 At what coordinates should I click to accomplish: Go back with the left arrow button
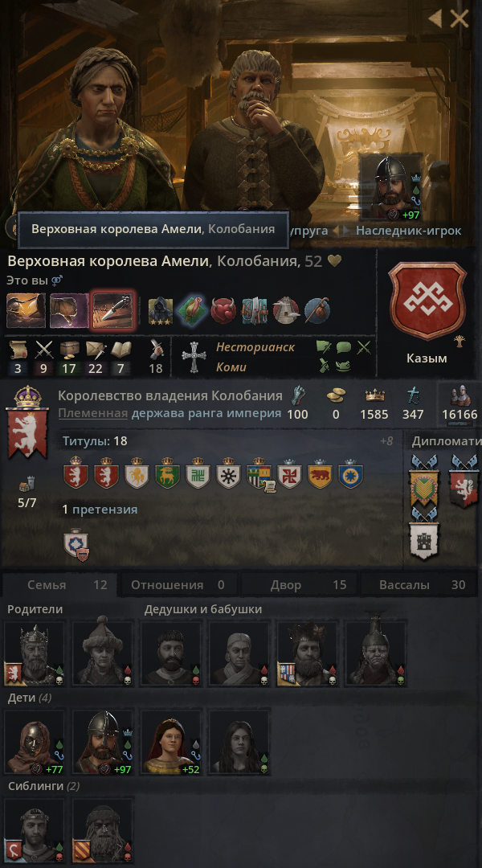pyautogui.click(x=435, y=18)
